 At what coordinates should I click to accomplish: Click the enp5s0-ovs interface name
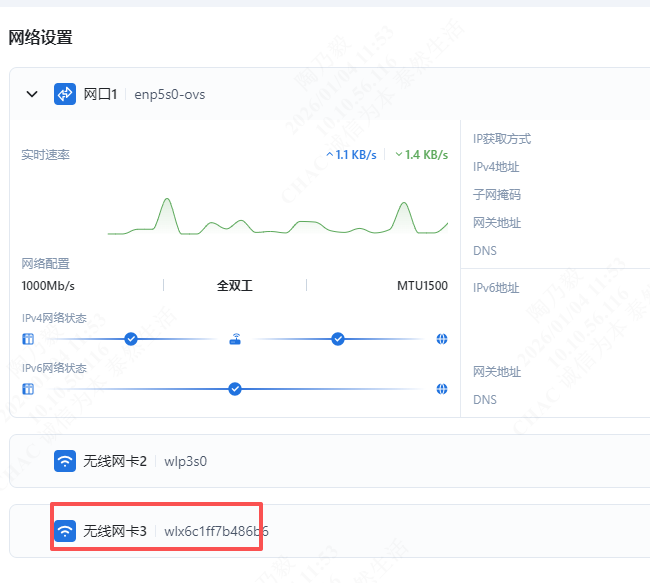point(170,95)
